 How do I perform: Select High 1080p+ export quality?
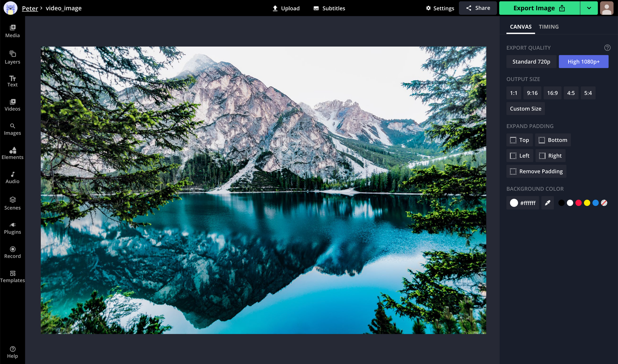point(583,61)
